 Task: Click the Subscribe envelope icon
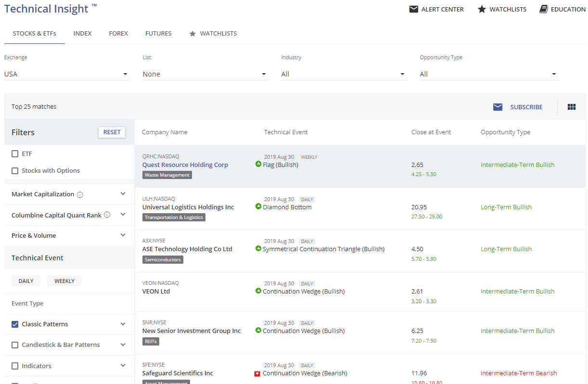[498, 107]
